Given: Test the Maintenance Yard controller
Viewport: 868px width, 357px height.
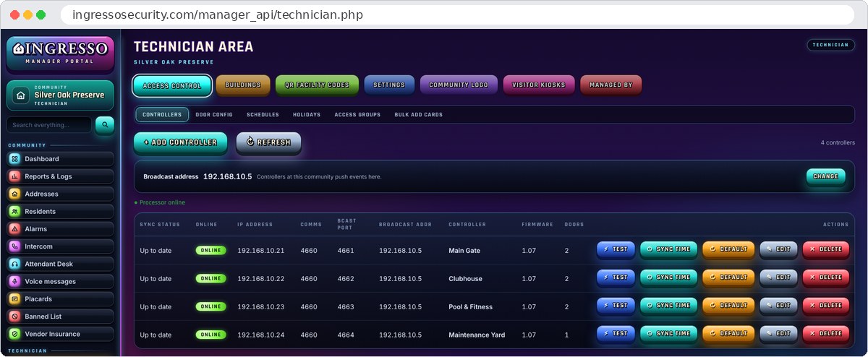Looking at the screenshot, I should pos(616,334).
